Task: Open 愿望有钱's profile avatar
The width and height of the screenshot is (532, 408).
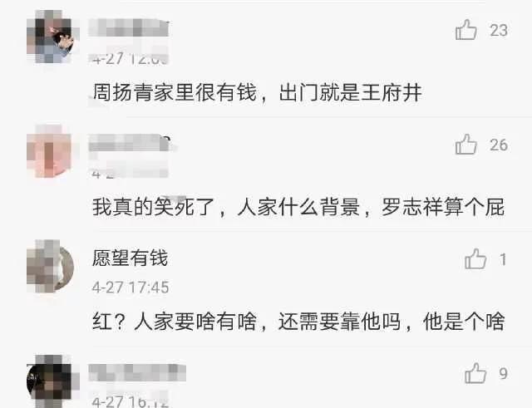Action: click(50, 266)
